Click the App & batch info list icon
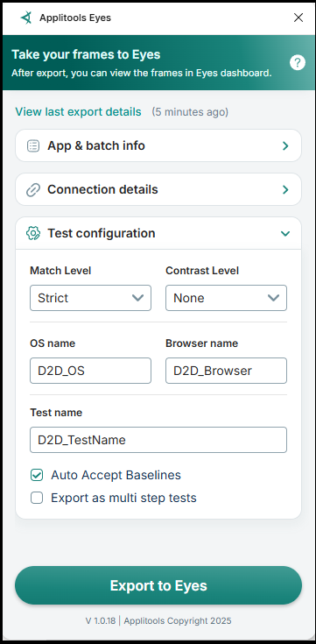This screenshot has height=644, width=316. 33,145
